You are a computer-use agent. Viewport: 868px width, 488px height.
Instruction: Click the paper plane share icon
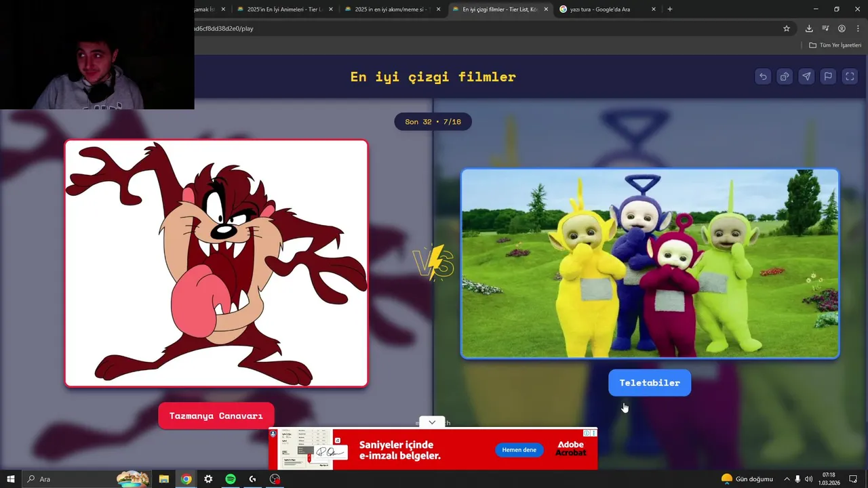806,77
